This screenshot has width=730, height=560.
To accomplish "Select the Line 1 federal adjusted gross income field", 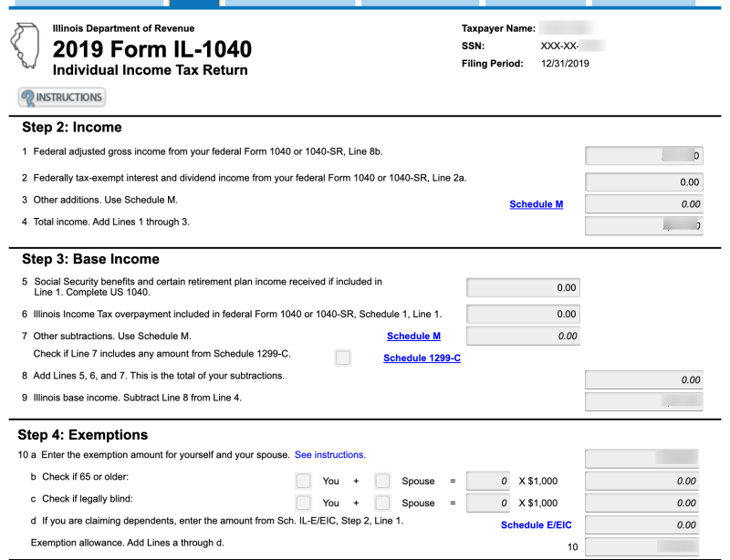I will (644, 155).
